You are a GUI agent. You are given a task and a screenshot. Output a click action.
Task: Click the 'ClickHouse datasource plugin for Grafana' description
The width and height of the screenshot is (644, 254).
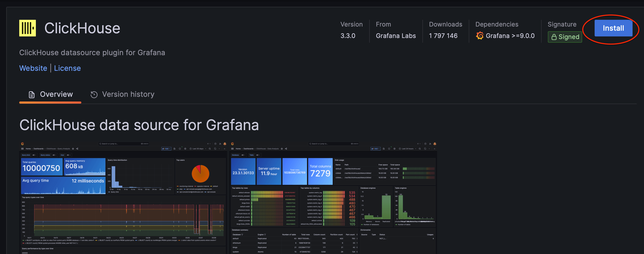[92, 53]
